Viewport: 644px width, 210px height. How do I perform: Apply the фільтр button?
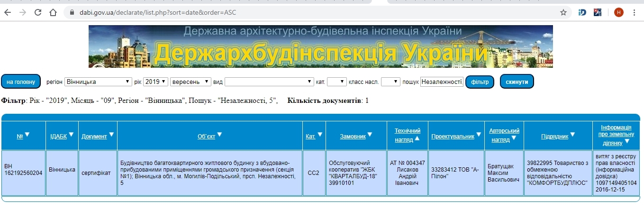coord(480,82)
